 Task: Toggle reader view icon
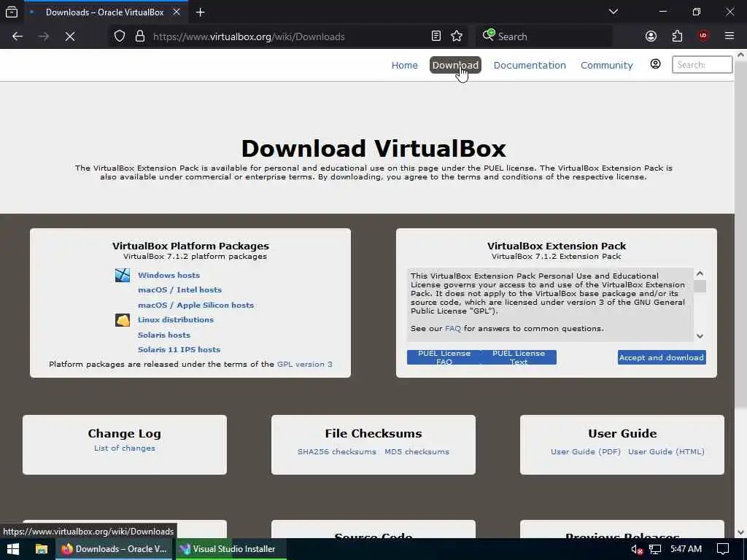(x=436, y=36)
